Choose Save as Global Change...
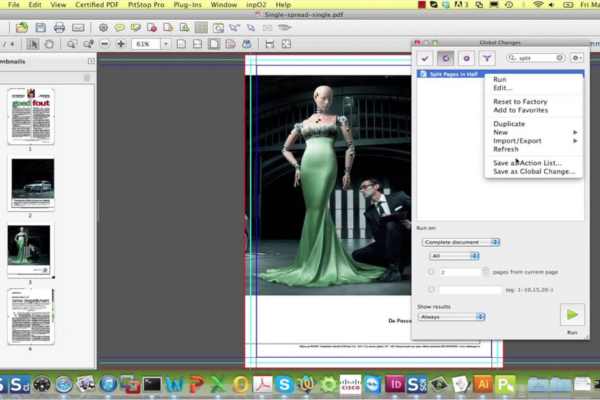Viewport: 600px width, 400px height. click(534, 171)
